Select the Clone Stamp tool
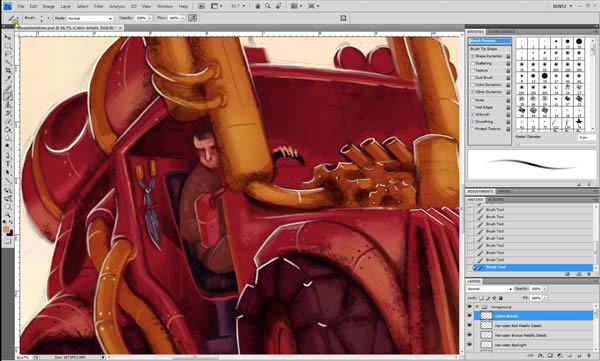 (x=8, y=105)
